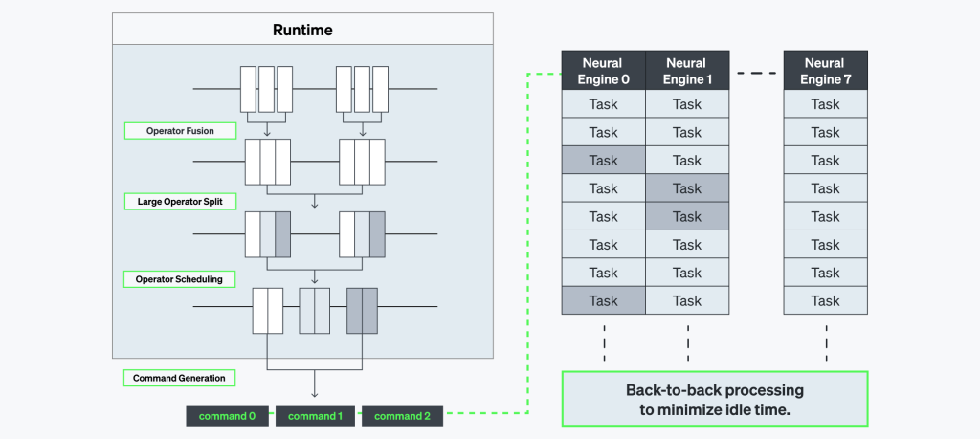The width and height of the screenshot is (980, 439).
Task: Click fifth-row shaded Task under Neural Engine 1
Action: tap(687, 216)
